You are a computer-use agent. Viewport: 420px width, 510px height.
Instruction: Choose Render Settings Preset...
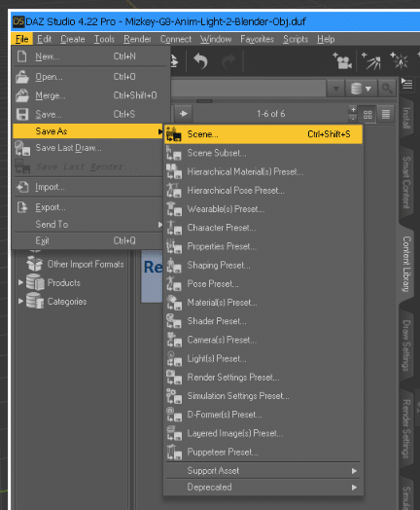coord(262,378)
